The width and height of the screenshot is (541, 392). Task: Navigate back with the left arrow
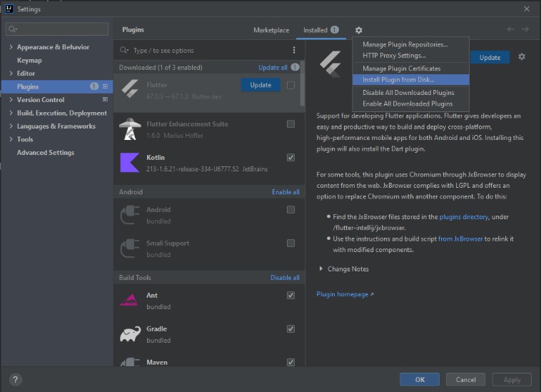[510, 29]
